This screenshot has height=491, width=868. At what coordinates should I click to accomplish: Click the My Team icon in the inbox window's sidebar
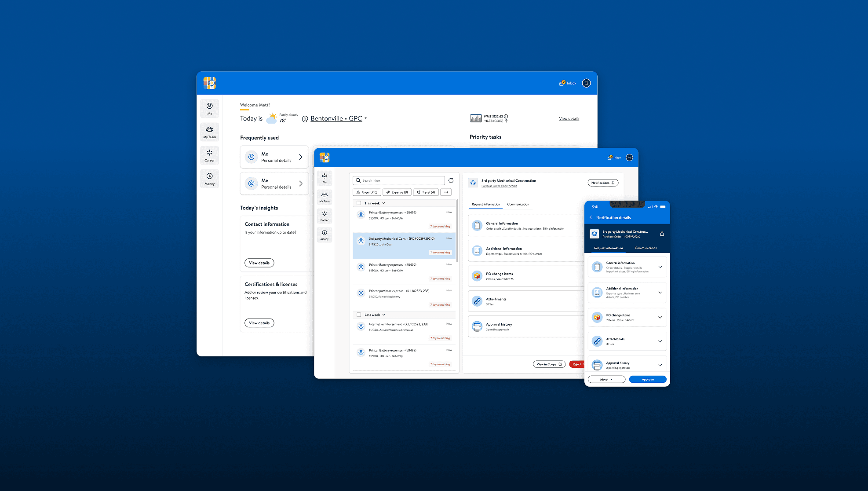pyautogui.click(x=325, y=197)
